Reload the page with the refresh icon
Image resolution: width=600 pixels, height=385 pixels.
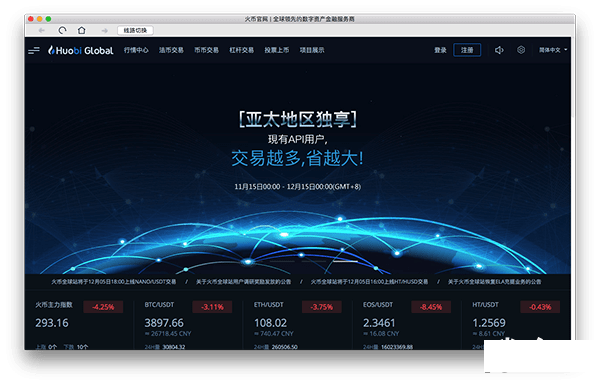pyautogui.click(x=62, y=30)
